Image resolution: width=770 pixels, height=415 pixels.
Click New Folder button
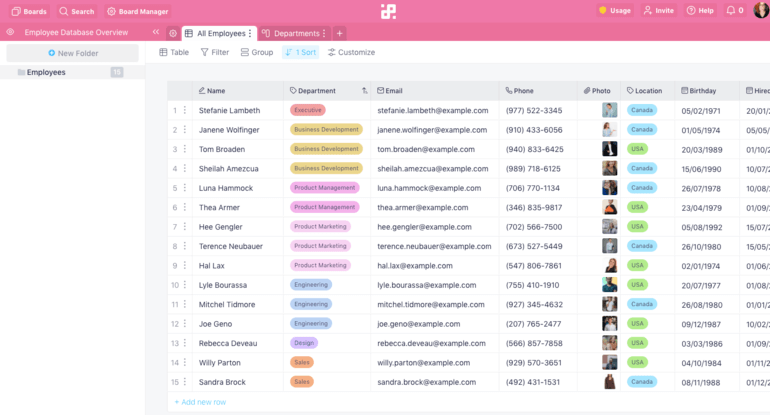tap(73, 53)
